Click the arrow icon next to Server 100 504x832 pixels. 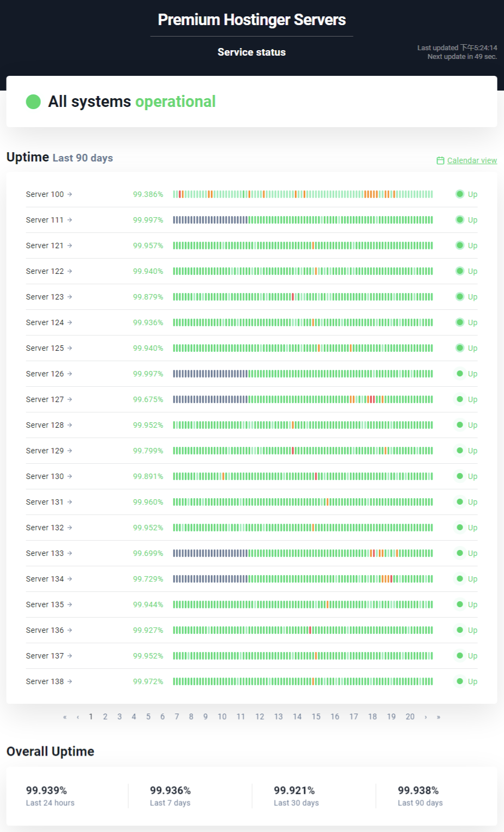tap(70, 194)
